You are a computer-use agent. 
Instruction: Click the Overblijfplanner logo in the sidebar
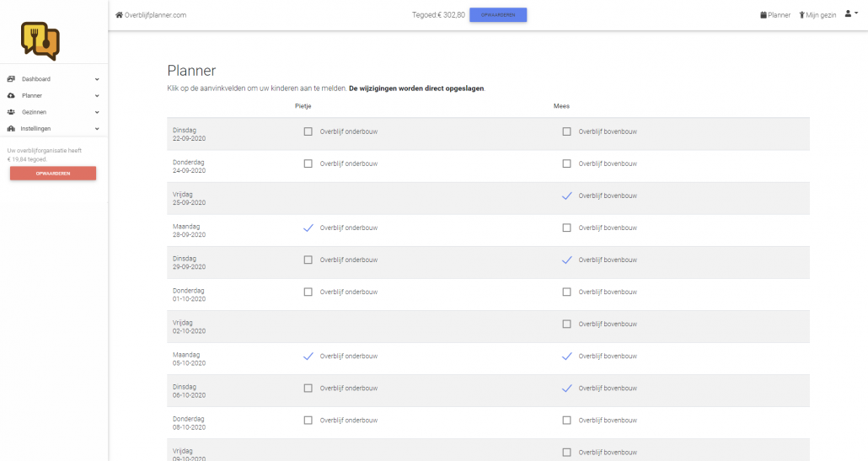[40, 41]
